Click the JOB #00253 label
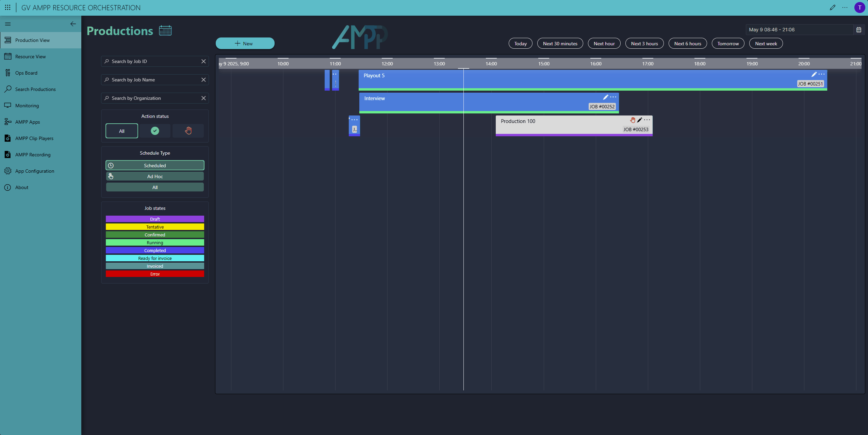 (636, 129)
